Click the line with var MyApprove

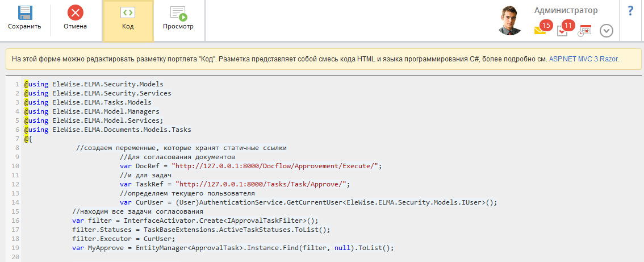pyautogui.click(x=233, y=248)
